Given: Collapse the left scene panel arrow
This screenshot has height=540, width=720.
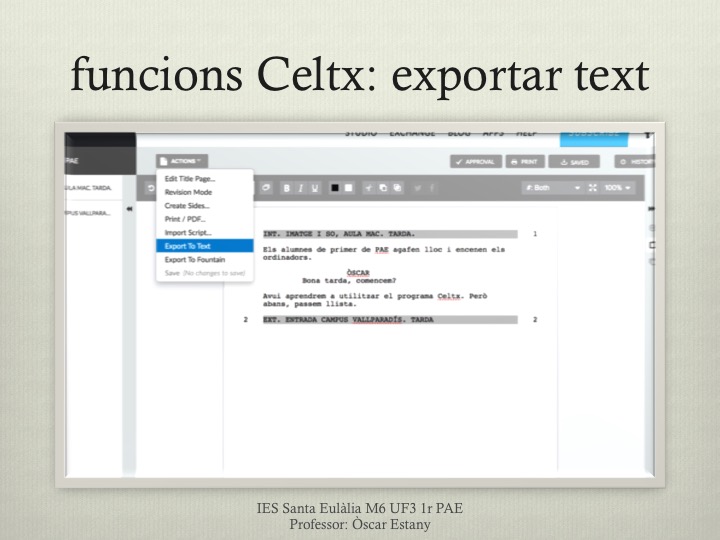Looking at the screenshot, I should point(128,208).
